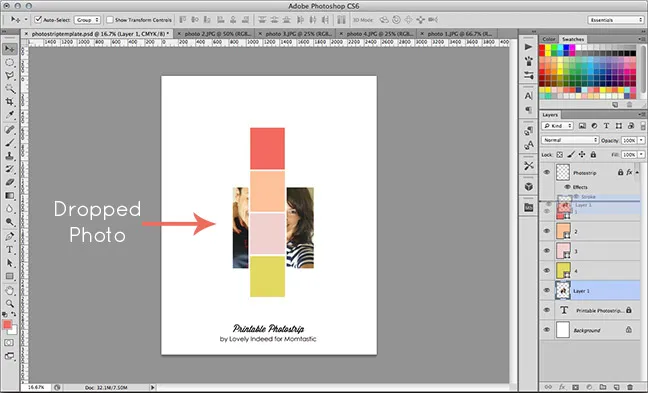The width and height of the screenshot is (648, 393).
Task: Pick the red swatch in Swatches
Action: click(542, 48)
